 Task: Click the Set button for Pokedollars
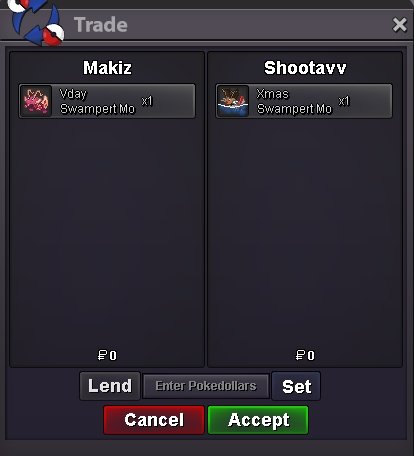coord(296,386)
